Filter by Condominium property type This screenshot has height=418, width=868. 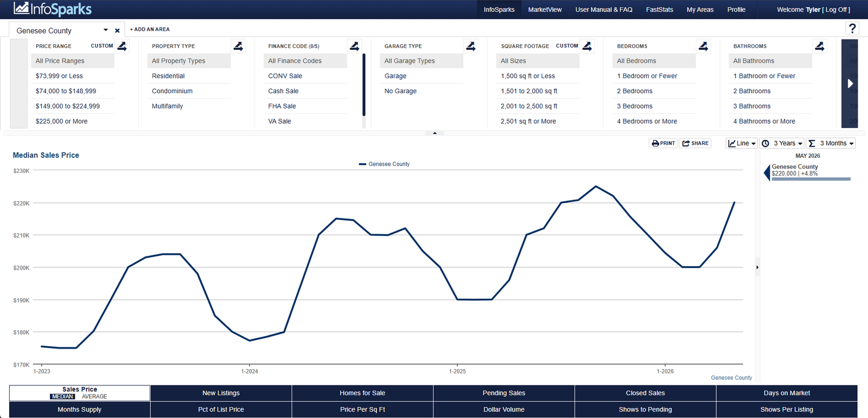coord(189,91)
